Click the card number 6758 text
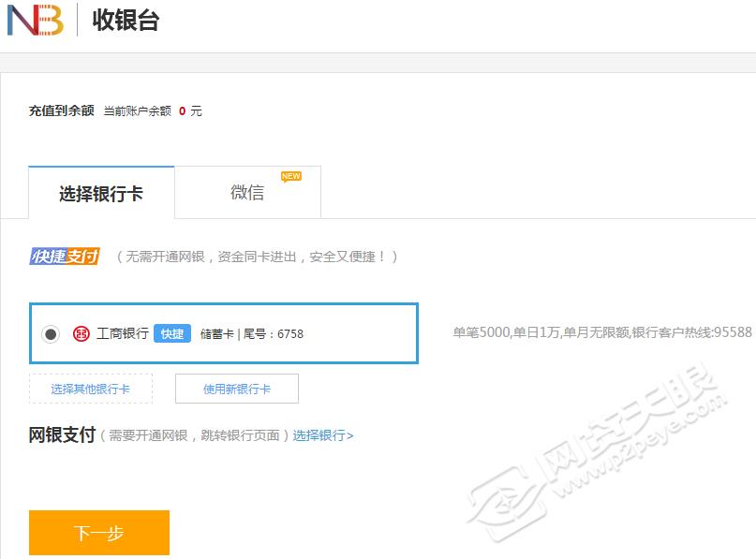The height and width of the screenshot is (559, 756). coord(289,333)
